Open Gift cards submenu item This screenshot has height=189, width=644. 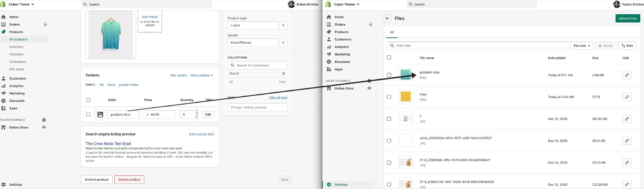point(17,69)
